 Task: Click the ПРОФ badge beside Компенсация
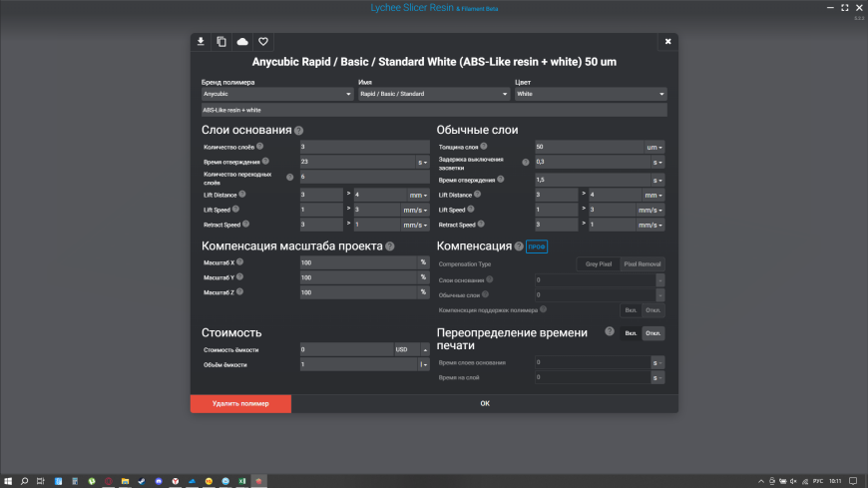[537, 246]
